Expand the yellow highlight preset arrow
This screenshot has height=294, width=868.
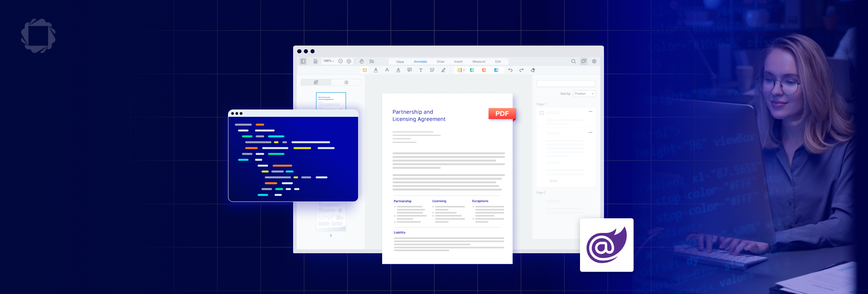[464, 70]
